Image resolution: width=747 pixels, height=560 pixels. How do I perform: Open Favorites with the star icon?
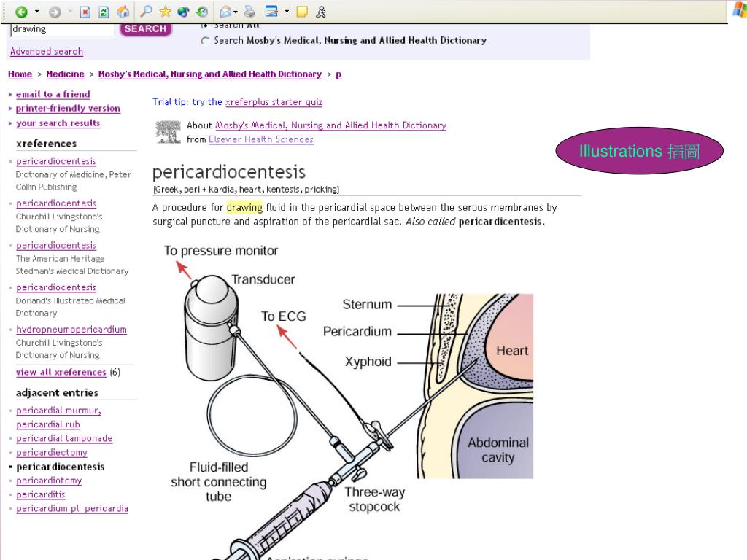pos(165,12)
